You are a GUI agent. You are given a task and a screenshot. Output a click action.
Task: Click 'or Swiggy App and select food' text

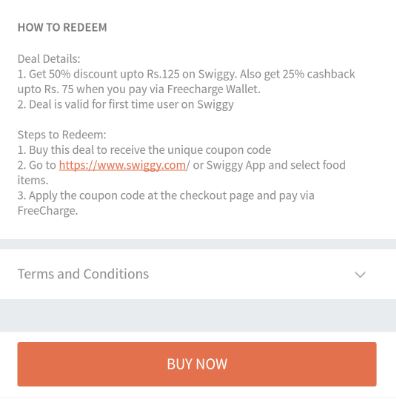click(269, 165)
